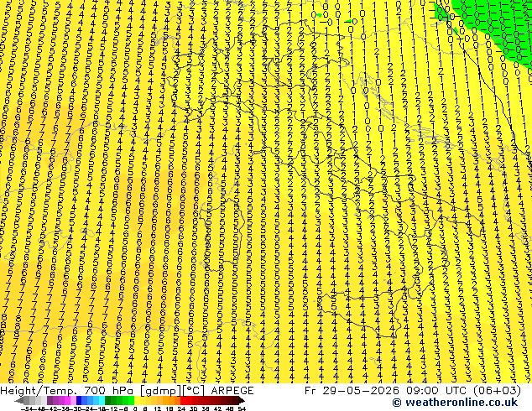Screen dimensions: 532x411
Task: Click the "24" value under the color scale
Action: 181,408
